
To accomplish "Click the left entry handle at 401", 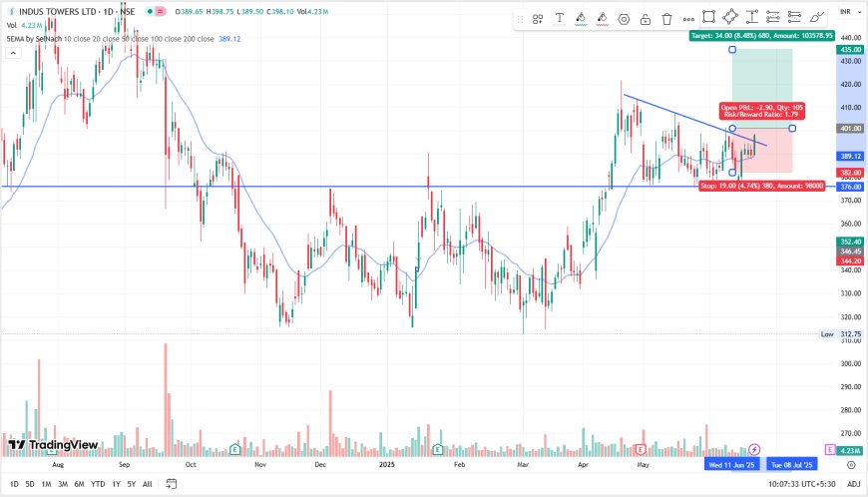I will [x=732, y=129].
